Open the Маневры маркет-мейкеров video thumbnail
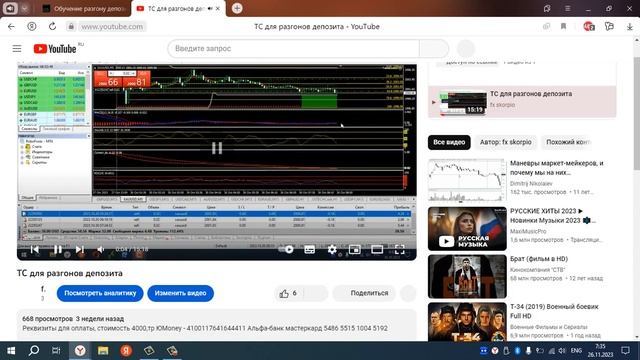Viewport: 640px width, 360px height. point(467,181)
